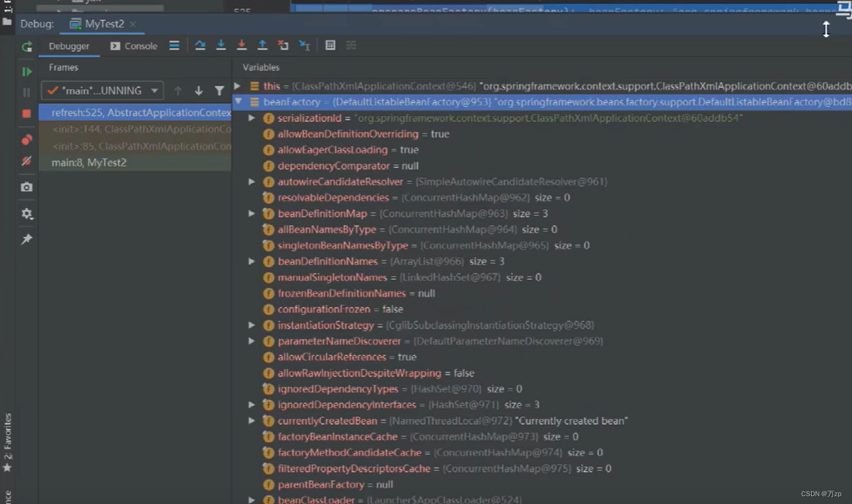Select allowCircularReferences = true row
852x504 pixels.
[x=542, y=357]
